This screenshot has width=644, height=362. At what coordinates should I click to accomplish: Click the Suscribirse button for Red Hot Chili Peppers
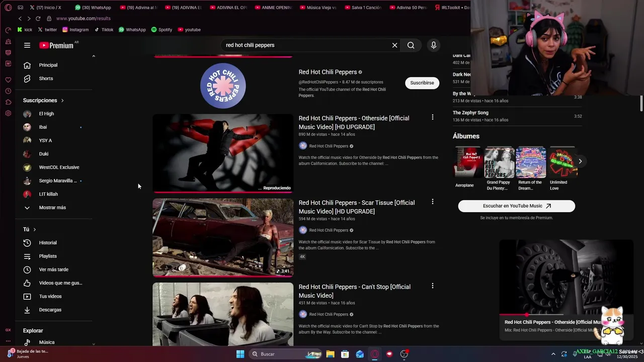[x=422, y=83]
